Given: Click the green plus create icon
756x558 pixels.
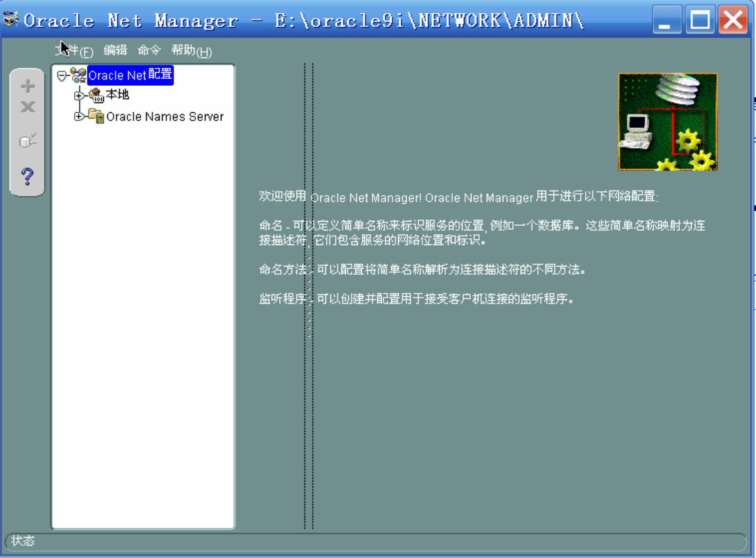Looking at the screenshot, I should [28, 86].
